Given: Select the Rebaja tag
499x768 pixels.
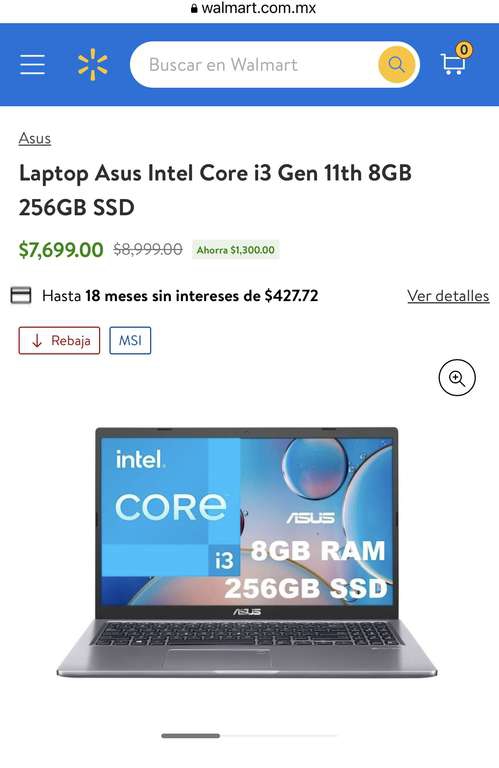Looking at the screenshot, I should click(x=59, y=340).
